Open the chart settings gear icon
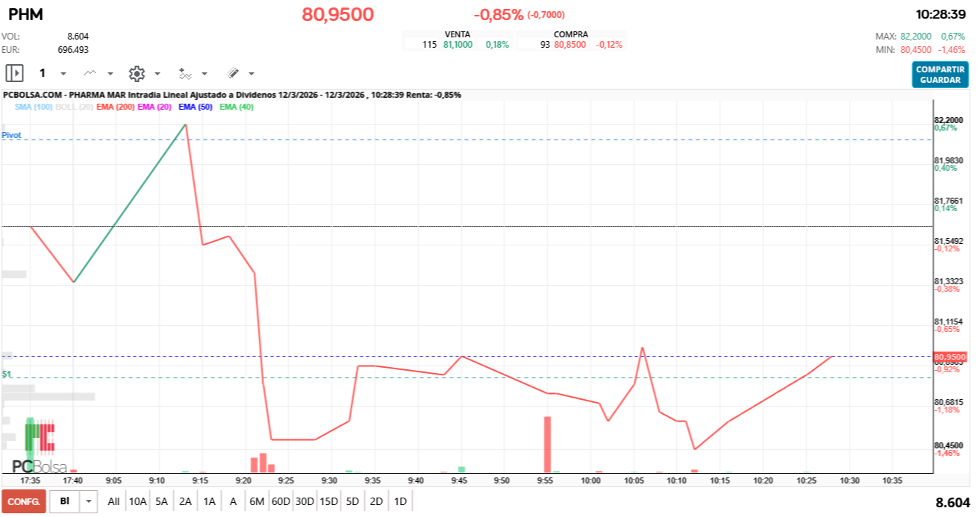 click(136, 72)
